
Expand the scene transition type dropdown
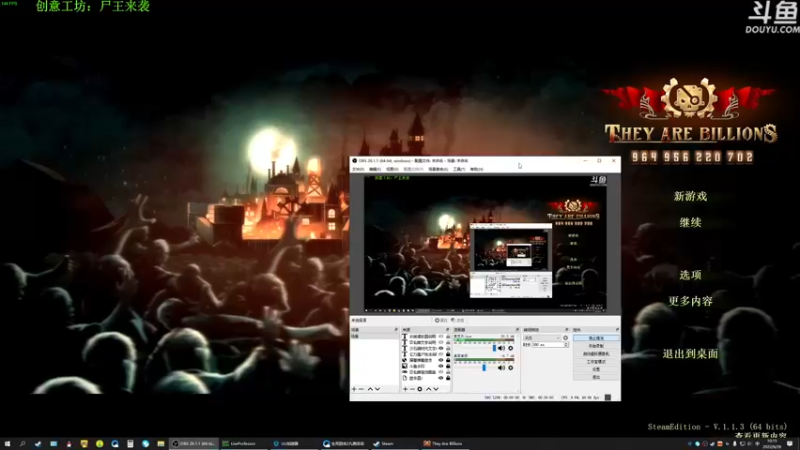click(x=542, y=338)
